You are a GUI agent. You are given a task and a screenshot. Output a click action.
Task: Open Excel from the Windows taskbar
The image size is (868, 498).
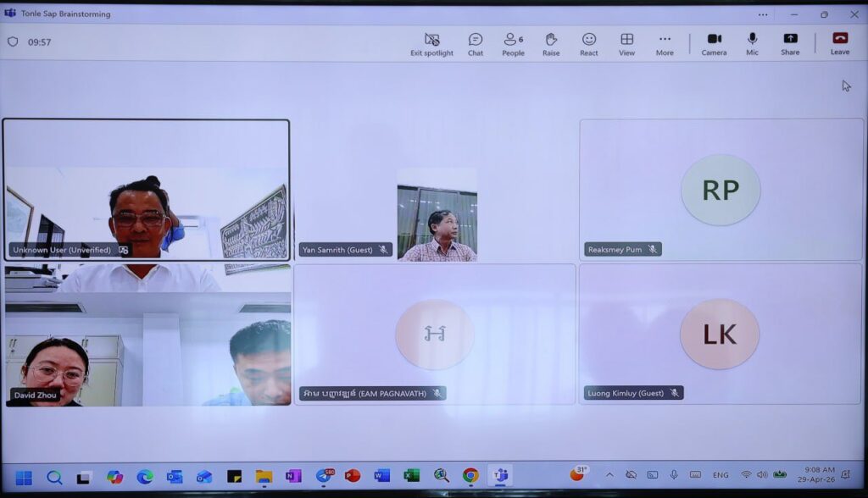point(411,476)
